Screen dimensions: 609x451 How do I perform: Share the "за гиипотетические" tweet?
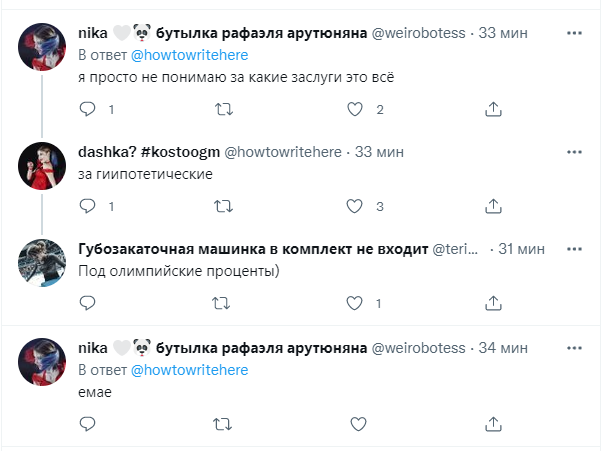tap(492, 207)
